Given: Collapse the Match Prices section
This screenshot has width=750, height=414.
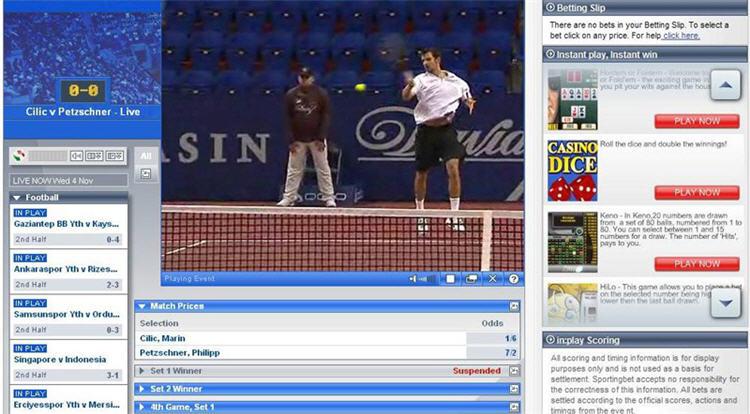Looking at the screenshot, I should click(142, 306).
